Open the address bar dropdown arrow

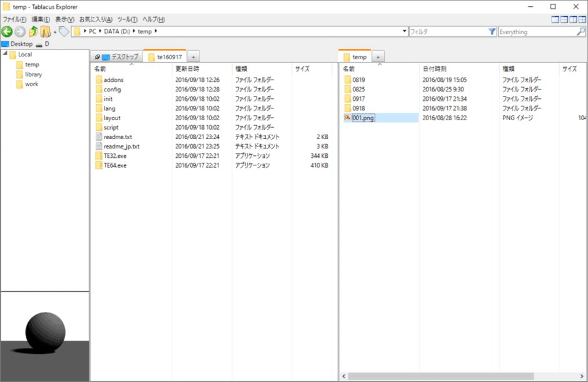[x=405, y=31]
